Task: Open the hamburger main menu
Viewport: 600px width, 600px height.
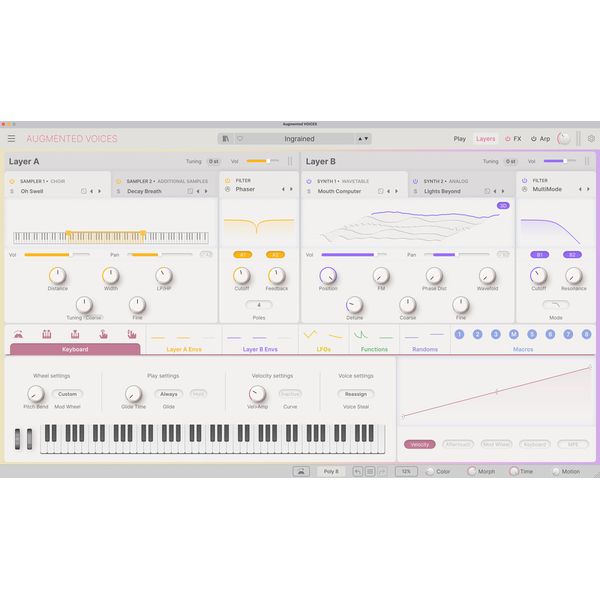Action: 11,139
